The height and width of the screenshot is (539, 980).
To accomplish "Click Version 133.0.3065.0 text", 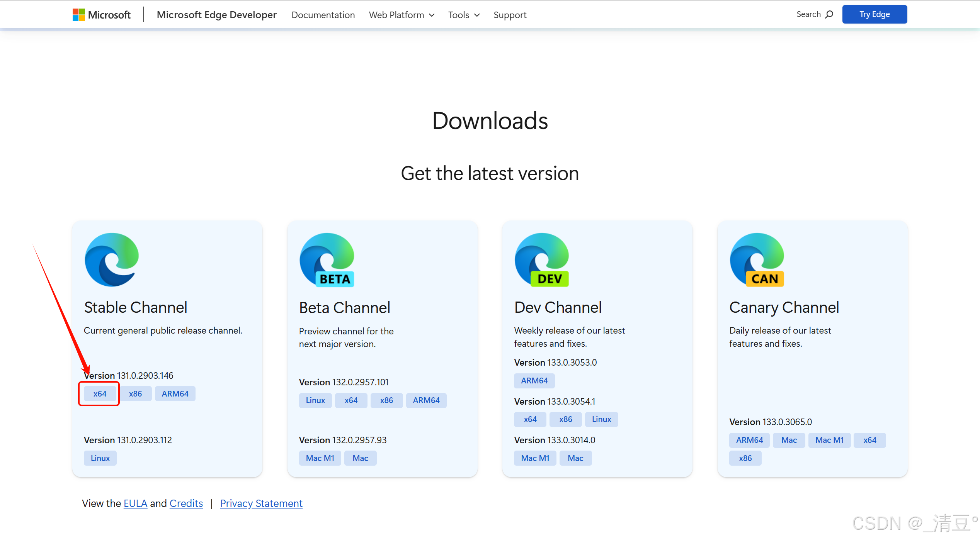I will coord(771,422).
